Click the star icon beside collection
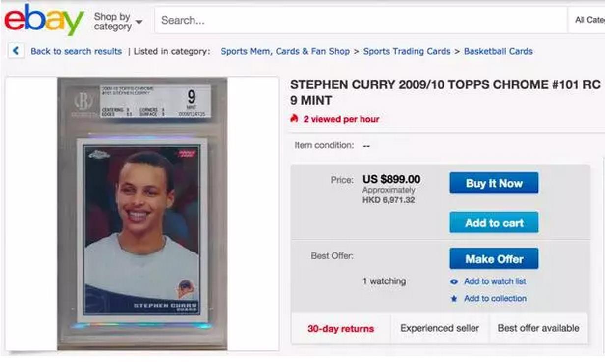 pyautogui.click(x=454, y=299)
